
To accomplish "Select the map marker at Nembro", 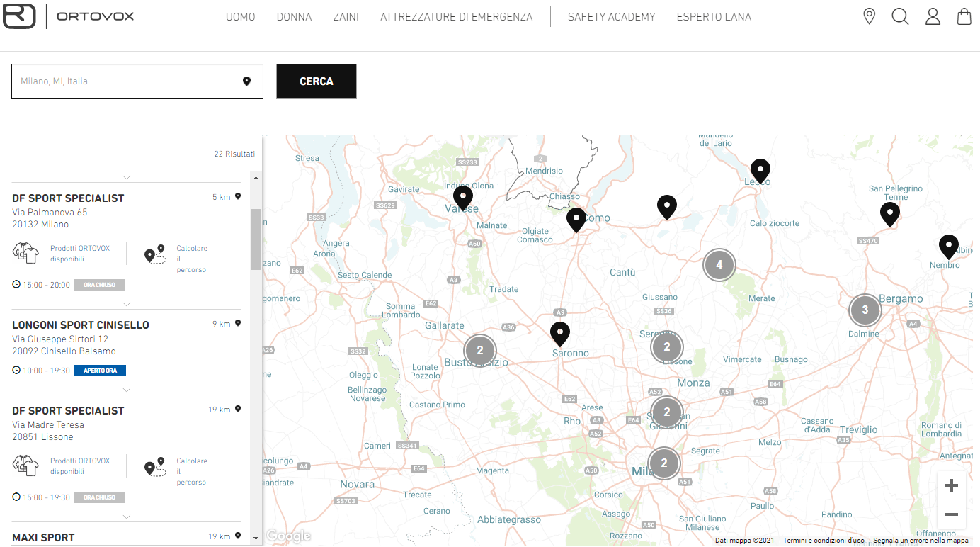I will click(949, 247).
